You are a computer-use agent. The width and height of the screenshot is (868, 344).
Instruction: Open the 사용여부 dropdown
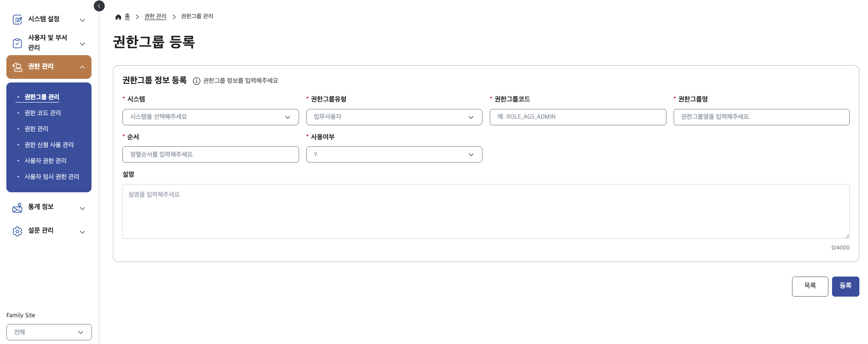(x=394, y=154)
